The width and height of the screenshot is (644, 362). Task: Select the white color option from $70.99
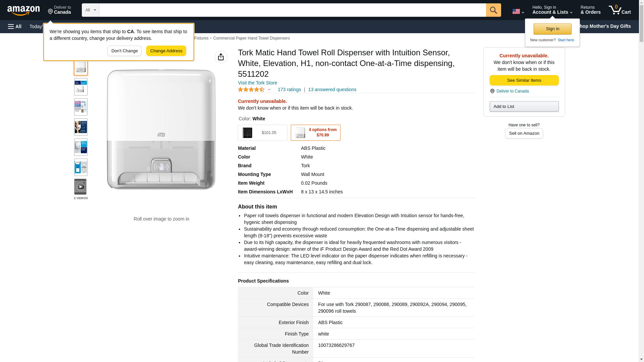[315, 133]
